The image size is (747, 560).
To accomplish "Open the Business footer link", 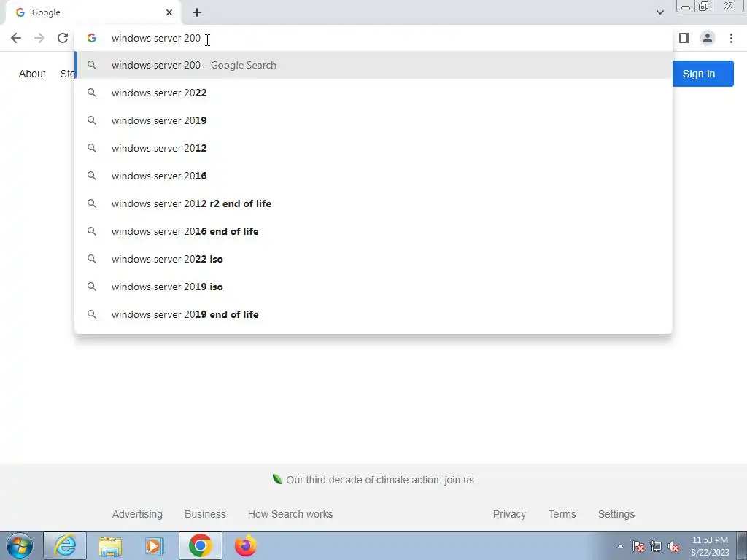I will pyautogui.click(x=205, y=514).
